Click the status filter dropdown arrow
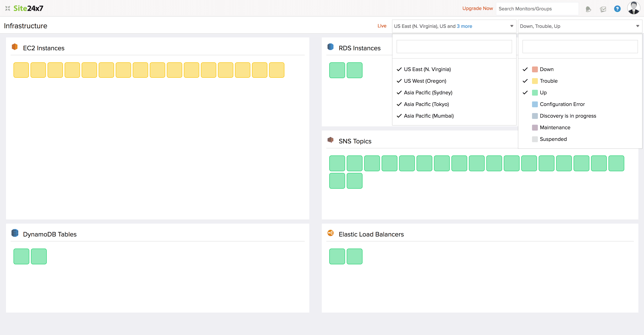 coord(638,26)
